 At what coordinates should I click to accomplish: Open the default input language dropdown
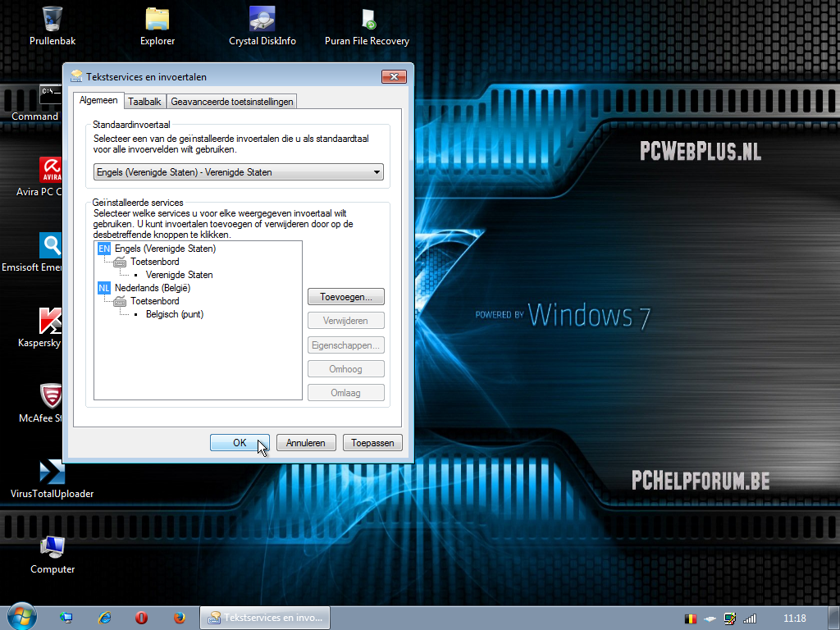(x=239, y=172)
